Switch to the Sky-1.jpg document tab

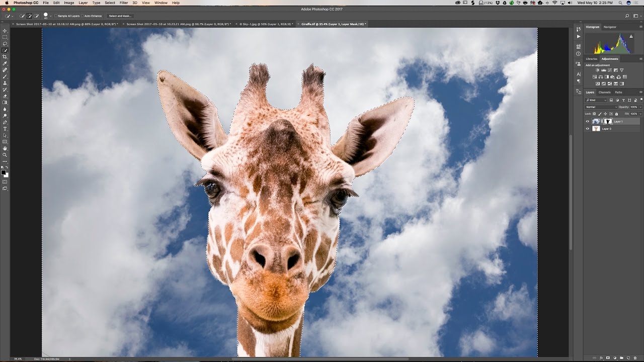pos(266,24)
